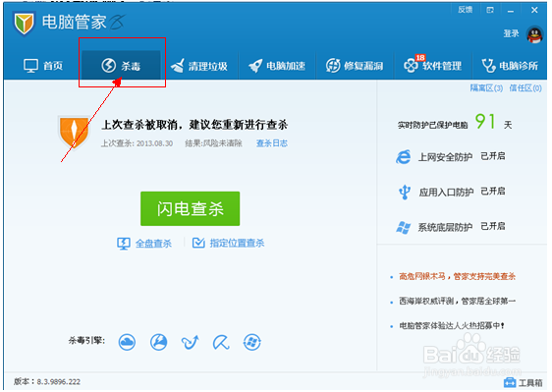Click the IE icon for 上网安全防护
Screen dimensions: 552x392
[x=403, y=157]
